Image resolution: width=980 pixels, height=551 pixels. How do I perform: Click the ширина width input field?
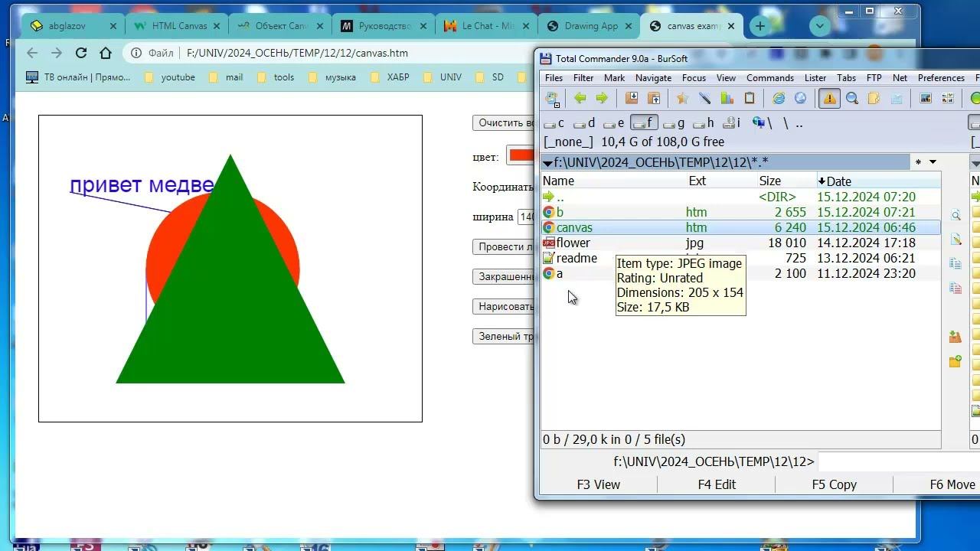tap(526, 217)
